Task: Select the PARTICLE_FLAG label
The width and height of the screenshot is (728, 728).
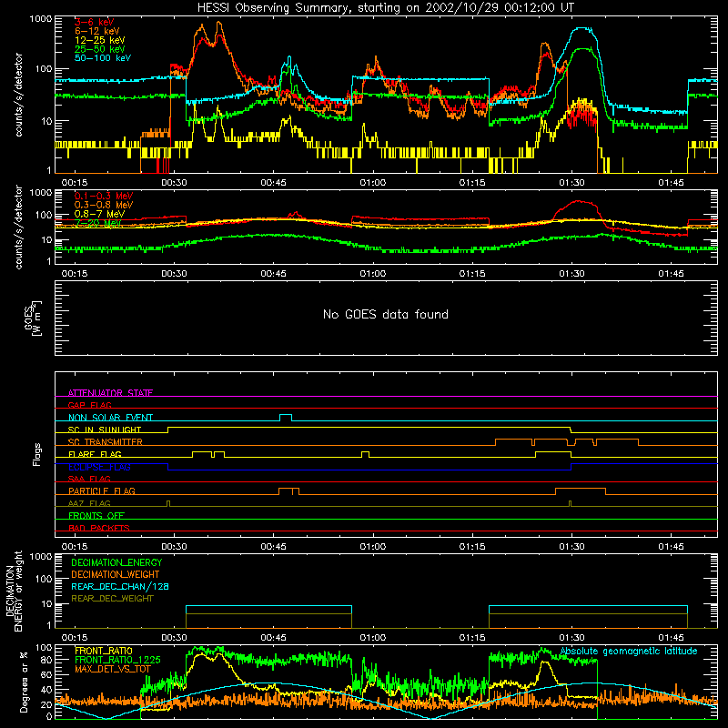Action: pyautogui.click(x=102, y=490)
